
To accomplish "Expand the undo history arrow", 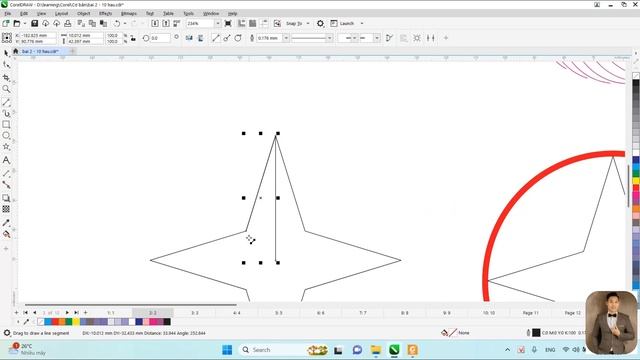I will 125,24.
